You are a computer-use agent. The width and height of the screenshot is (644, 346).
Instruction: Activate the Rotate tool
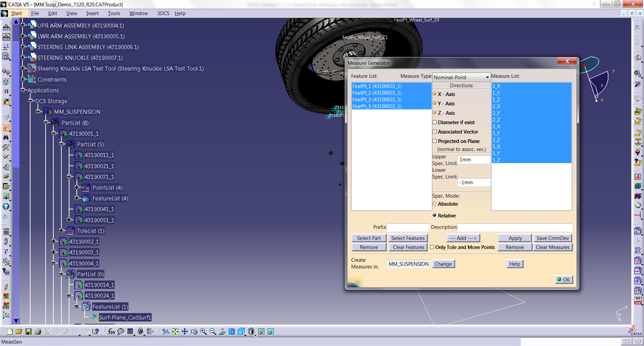(194, 331)
